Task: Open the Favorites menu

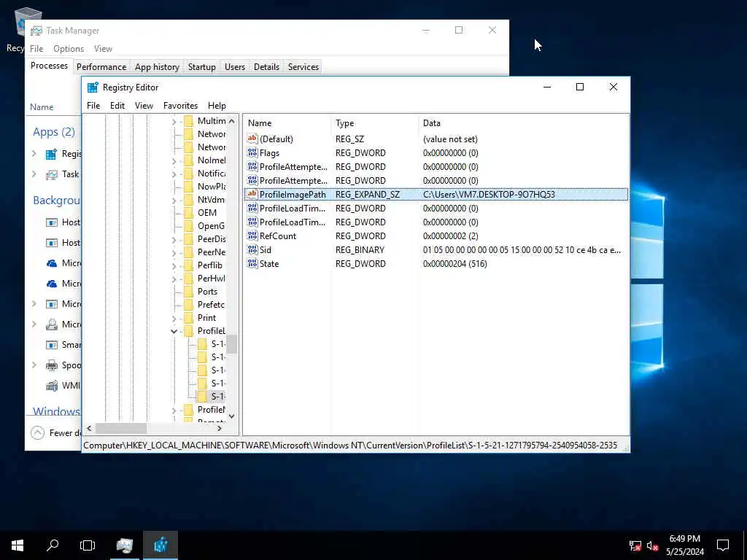Action: 181,106
